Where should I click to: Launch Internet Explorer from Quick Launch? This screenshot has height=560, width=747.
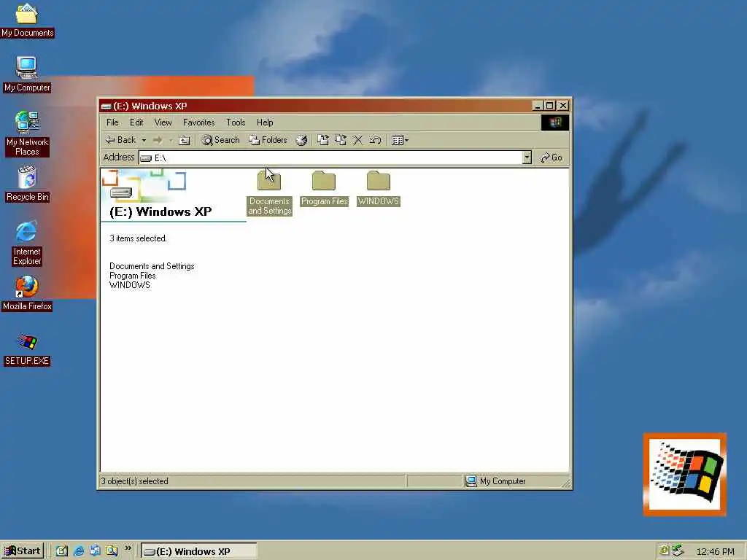[79, 551]
